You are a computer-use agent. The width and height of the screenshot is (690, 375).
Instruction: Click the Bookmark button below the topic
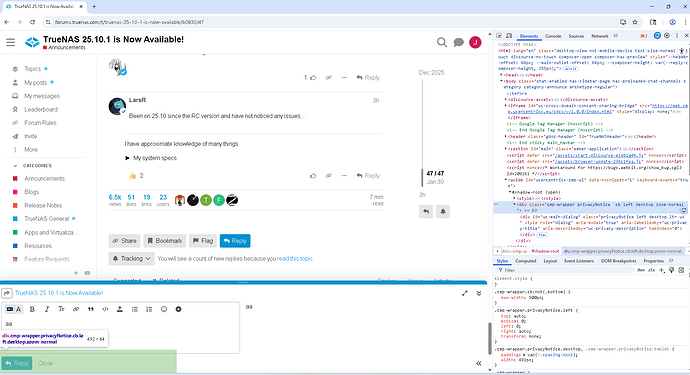click(x=165, y=241)
